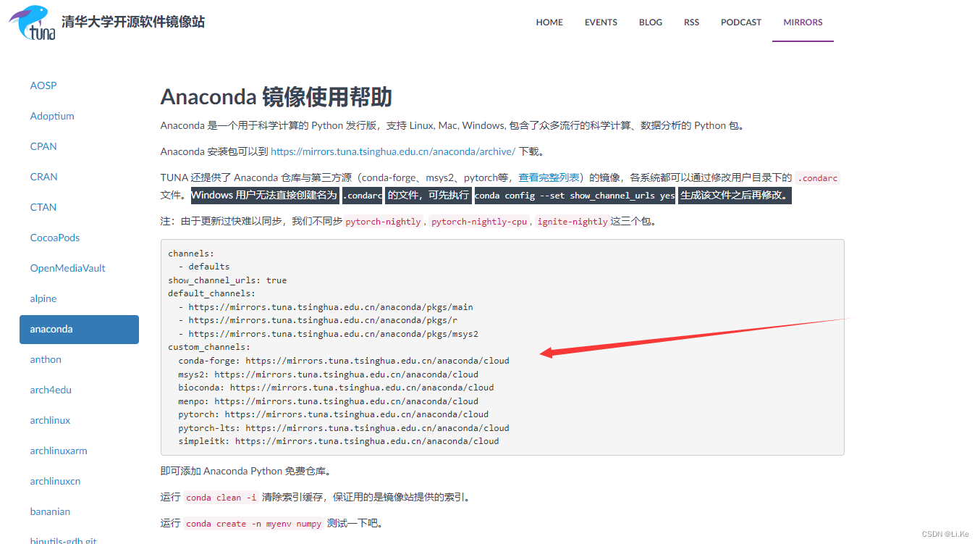
Task: Click the pytorch-nightly inline code
Action: pos(383,222)
